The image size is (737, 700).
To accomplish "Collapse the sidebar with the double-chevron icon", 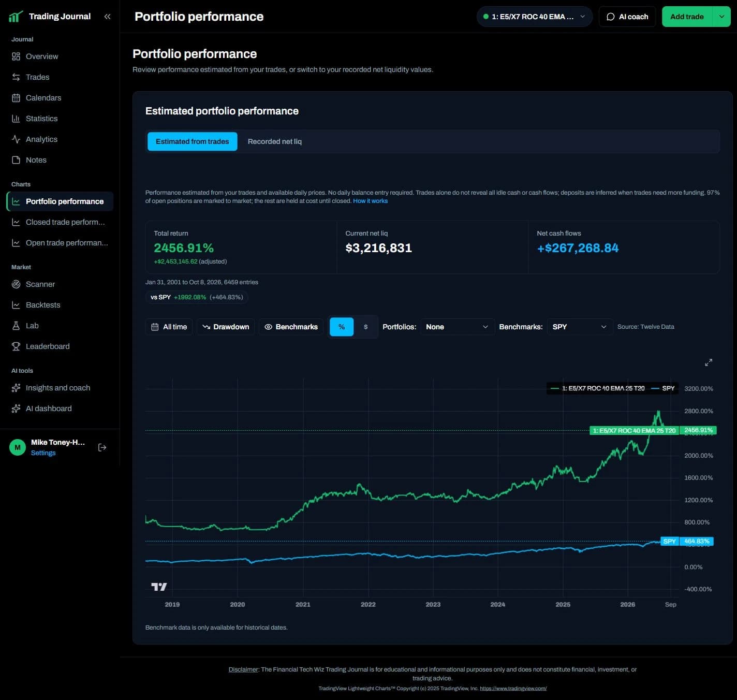I will pyautogui.click(x=107, y=17).
